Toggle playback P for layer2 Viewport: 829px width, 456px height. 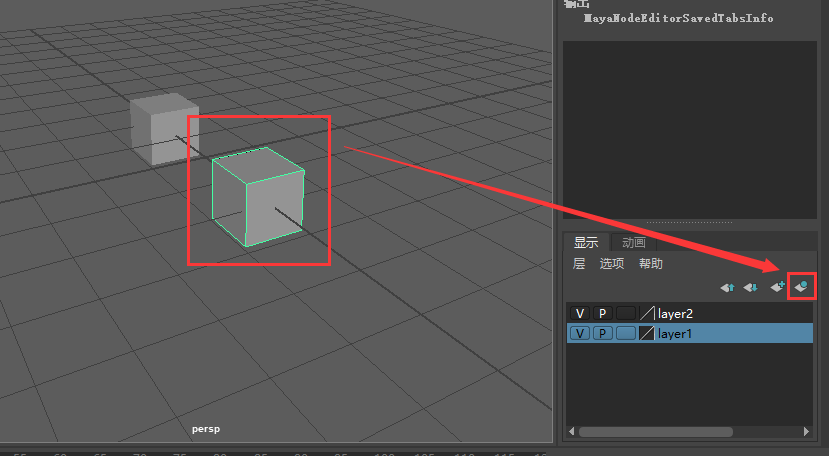click(602, 313)
